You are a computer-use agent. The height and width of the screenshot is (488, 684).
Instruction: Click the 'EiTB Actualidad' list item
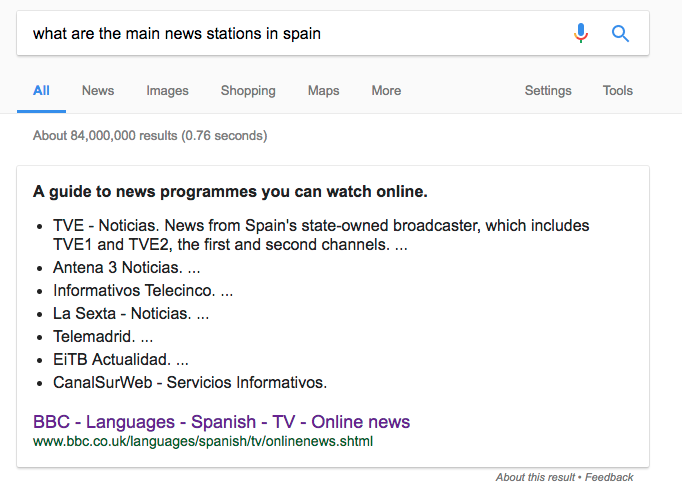[x=121, y=360]
